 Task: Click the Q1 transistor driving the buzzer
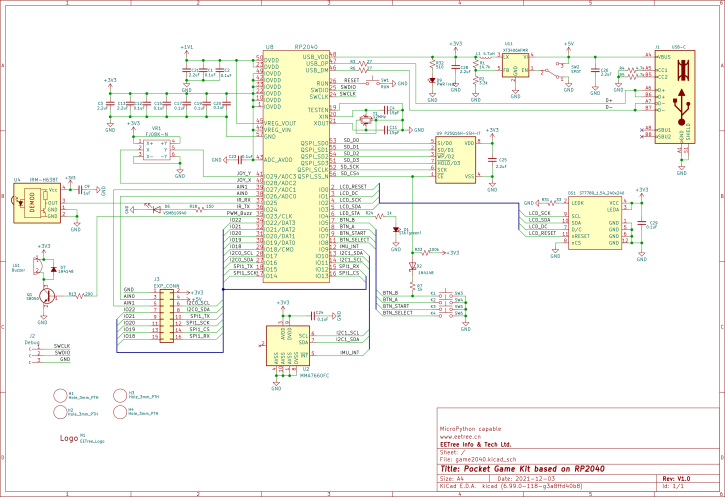click(45, 295)
